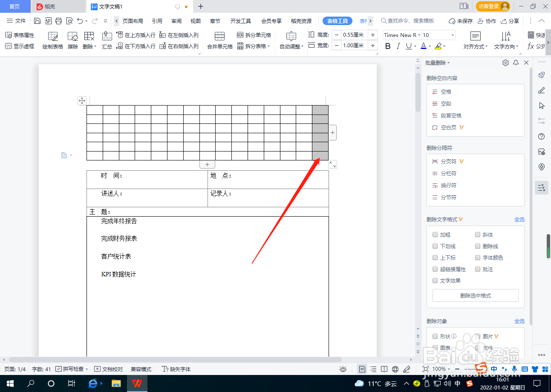Enable the 斜体 checkbox for format deletion
Viewport: 551px width, 392px height.
(478, 235)
